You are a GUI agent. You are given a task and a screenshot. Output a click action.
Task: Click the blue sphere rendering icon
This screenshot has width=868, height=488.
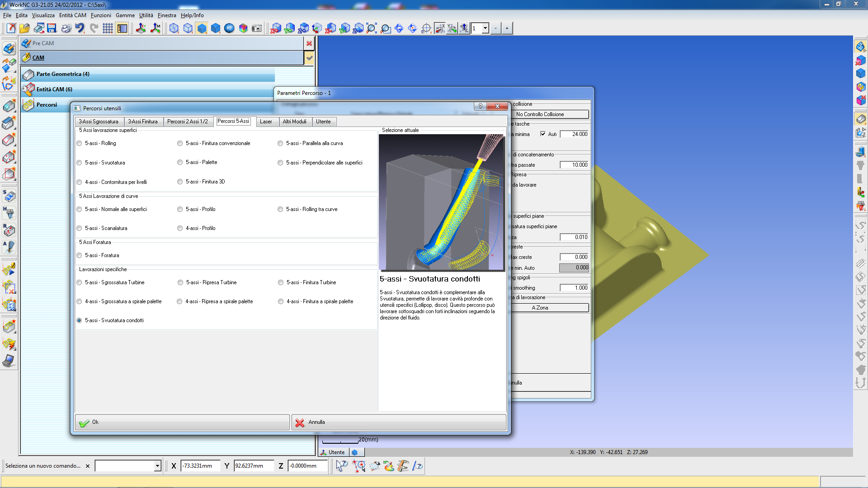click(229, 28)
